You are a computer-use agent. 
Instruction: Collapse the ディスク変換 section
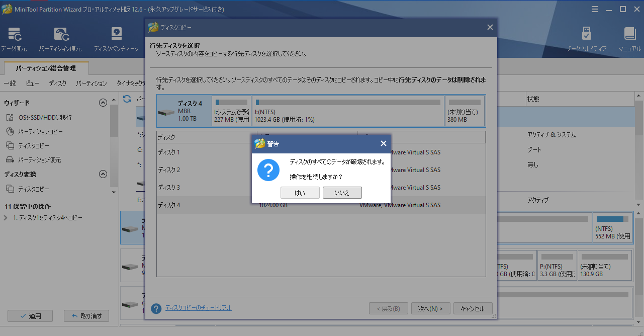click(103, 174)
